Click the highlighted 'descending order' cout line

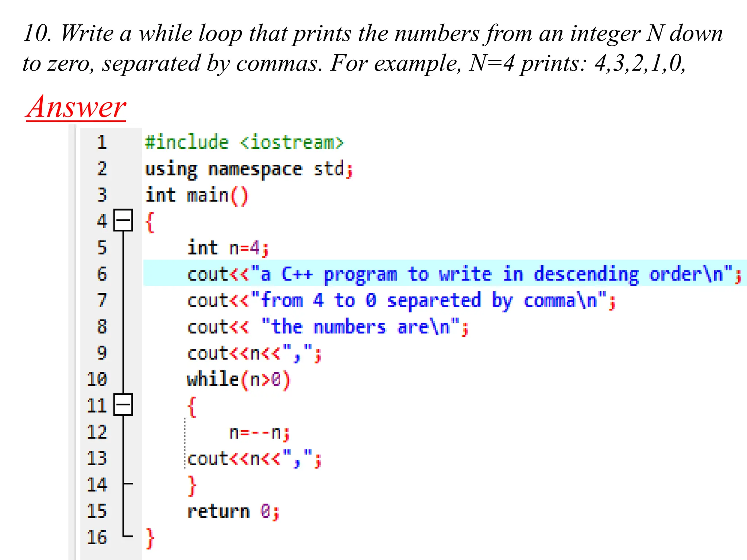click(x=464, y=274)
